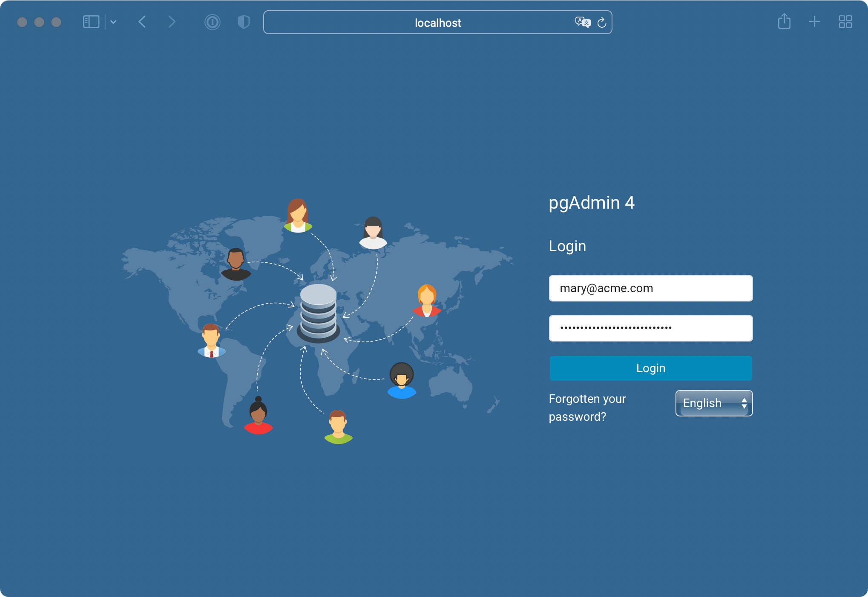Image resolution: width=868 pixels, height=597 pixels.
Task: Click the database server illustration
Action: [319, 313]
